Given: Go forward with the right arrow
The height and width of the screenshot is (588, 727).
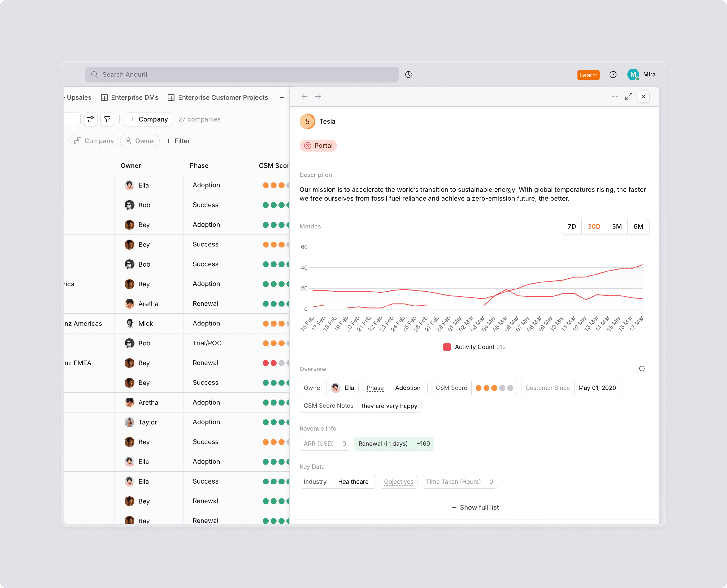Looking at the screenshot, I should click(318, 97).
